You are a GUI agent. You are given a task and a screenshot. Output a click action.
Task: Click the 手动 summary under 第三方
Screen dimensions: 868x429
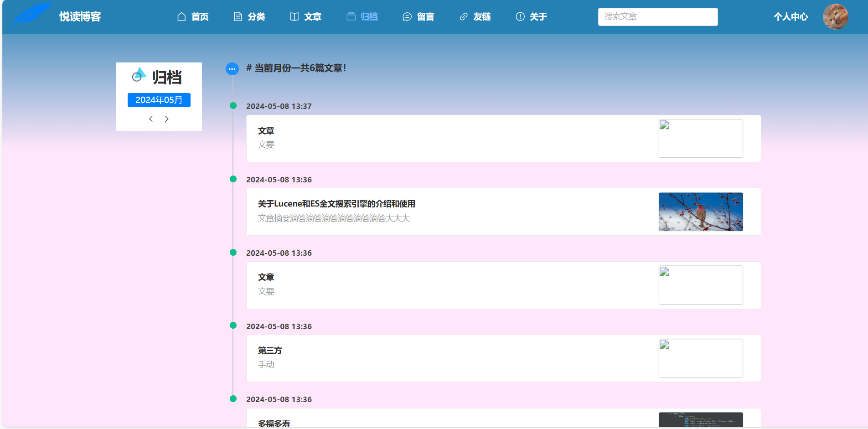pos(266,365)
